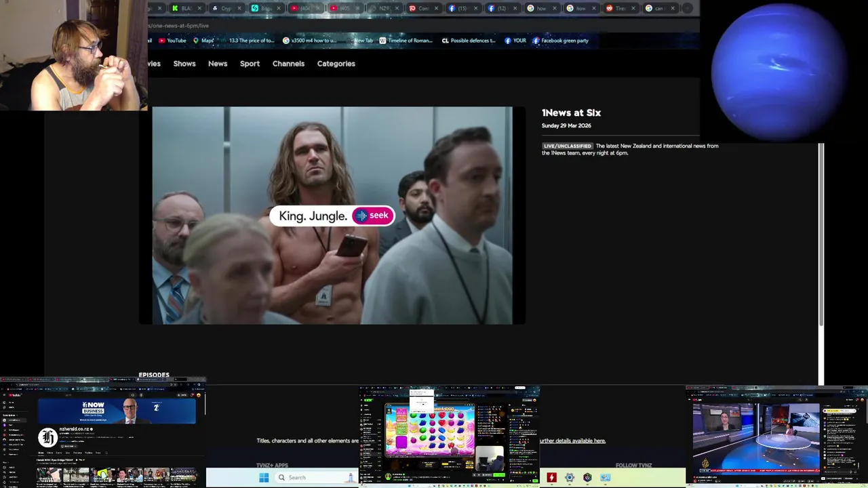
Task: Open the Windows Start button
Action: coord(264,478)
